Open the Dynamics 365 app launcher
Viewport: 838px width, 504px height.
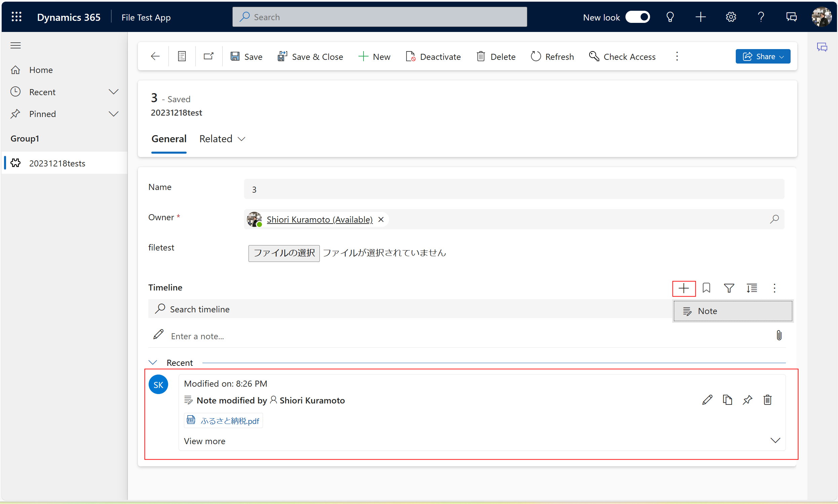[x=16, y=16]
